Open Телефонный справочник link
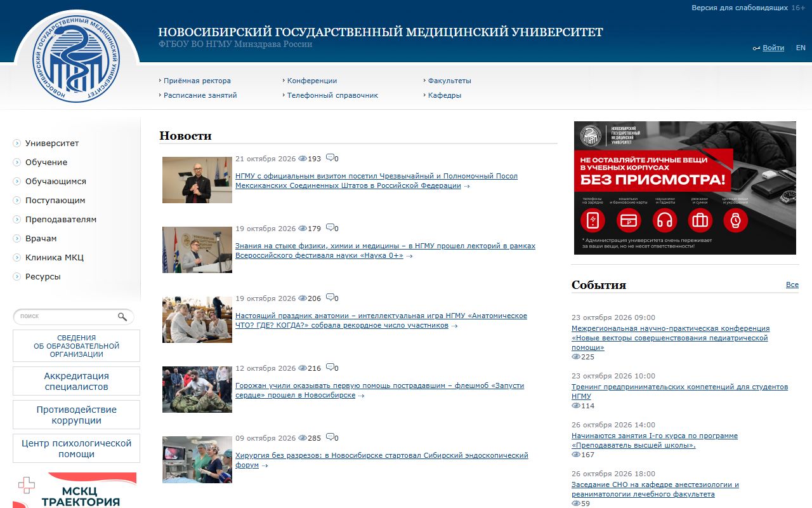The width and height of the screenshot is (812, 508). (332, 95)
